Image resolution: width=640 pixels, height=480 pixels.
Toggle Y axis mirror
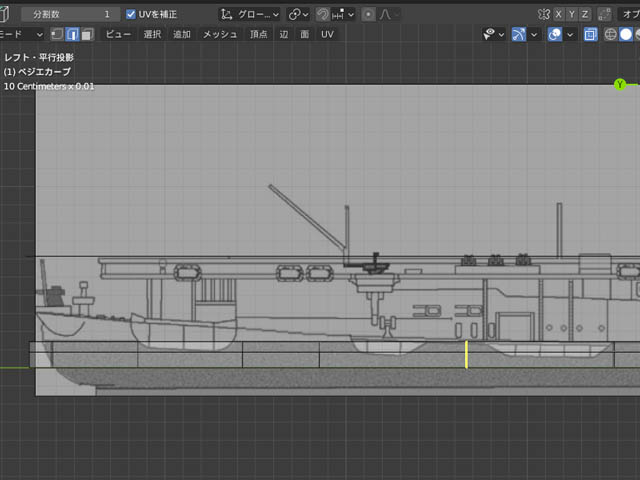coord(572,15)
